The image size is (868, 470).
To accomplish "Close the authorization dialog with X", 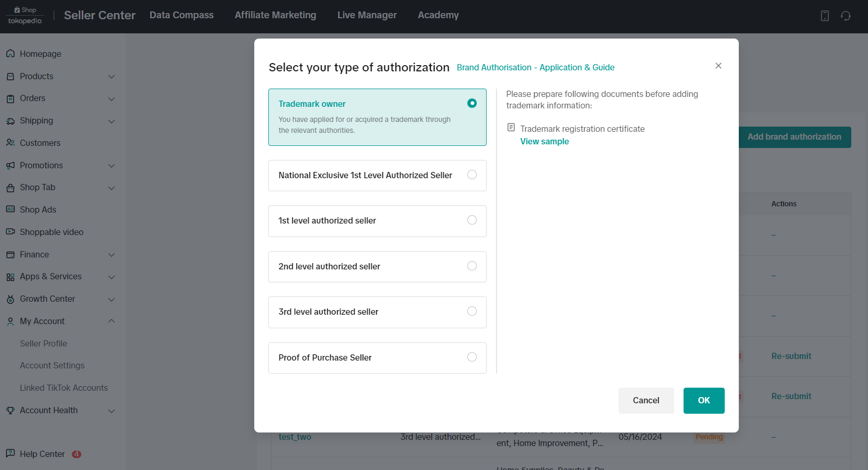I will (x=718, y=66).
